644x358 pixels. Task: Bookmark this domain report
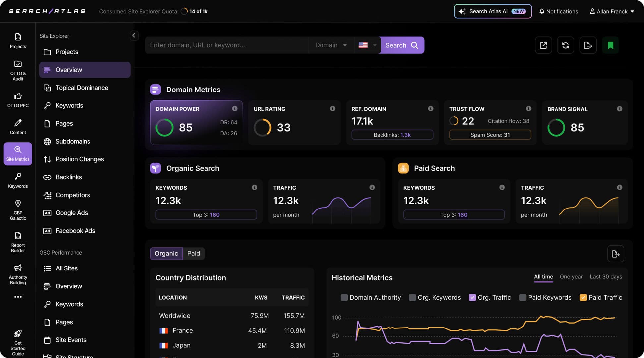[611, 45]
